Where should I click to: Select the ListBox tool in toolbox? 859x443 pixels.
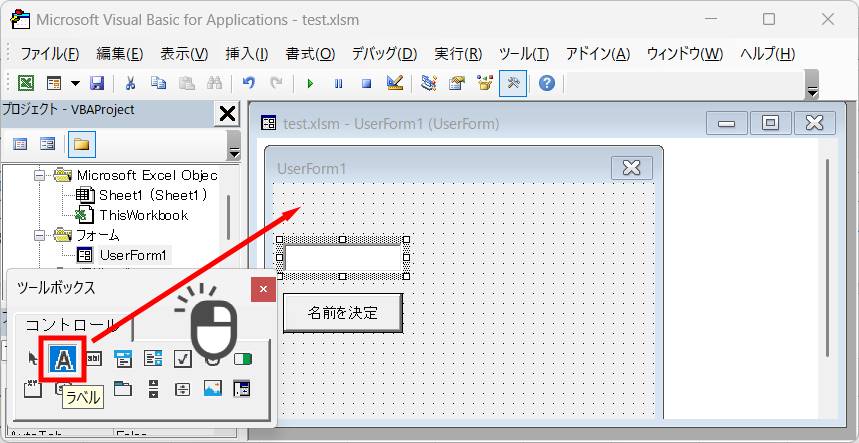click(153, 359)
